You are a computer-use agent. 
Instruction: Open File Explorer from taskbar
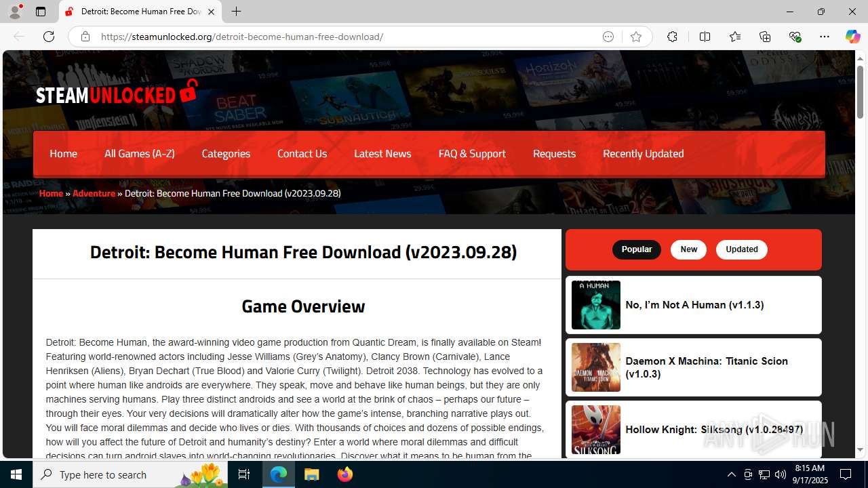(x=312, y=474)
